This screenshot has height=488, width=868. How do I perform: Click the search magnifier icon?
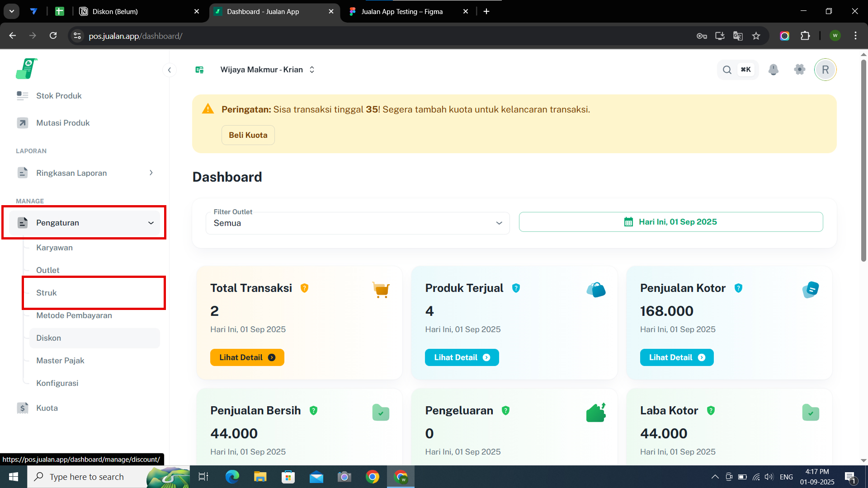pos(727,70)
